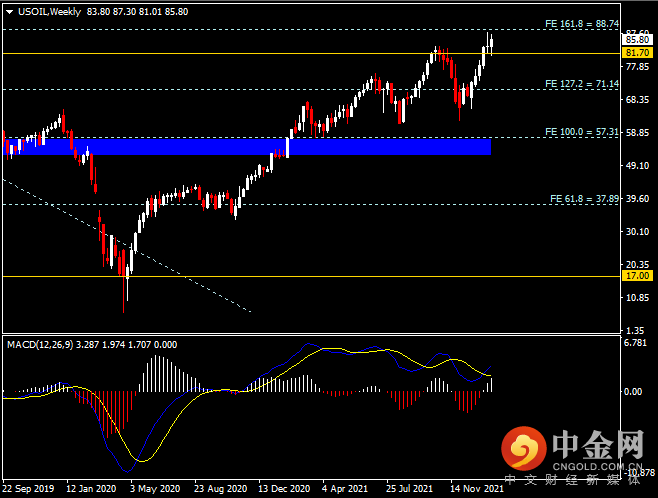The width and height of the screenshot is (658, 498).
Task: Select the 14 Nov 2021 date marker
Action: (477, 489)
